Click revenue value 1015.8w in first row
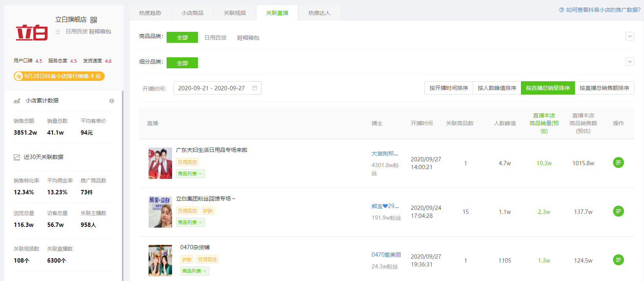Screen dimensions: 644x281 (583, 163)
